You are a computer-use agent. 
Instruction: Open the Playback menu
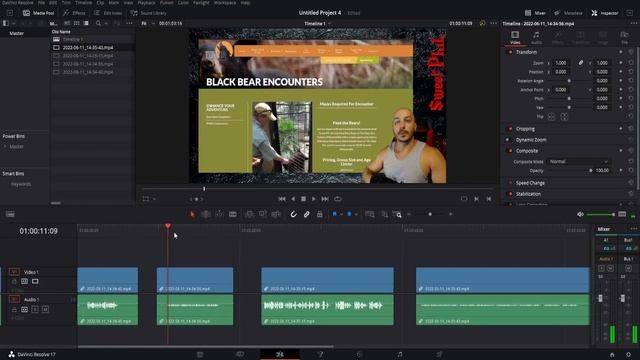[146, 2]
